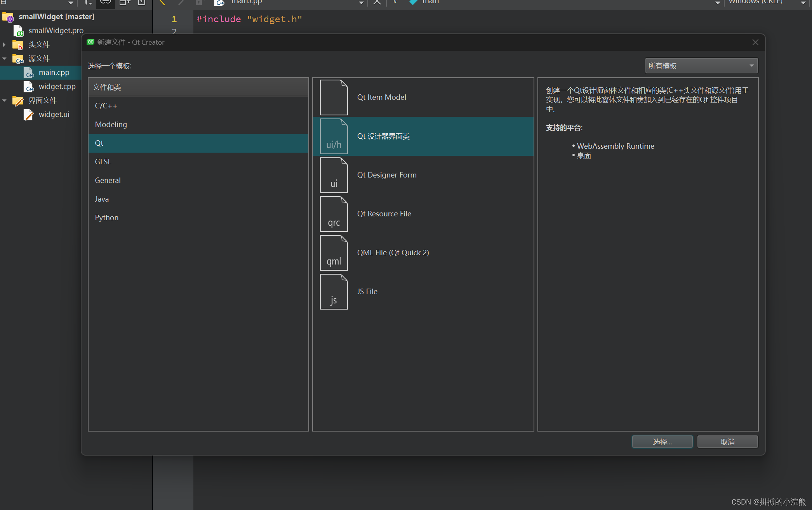
Task: Select widget.cpp in the project tree
Action: pyautogui.click(x=57, y=87)
